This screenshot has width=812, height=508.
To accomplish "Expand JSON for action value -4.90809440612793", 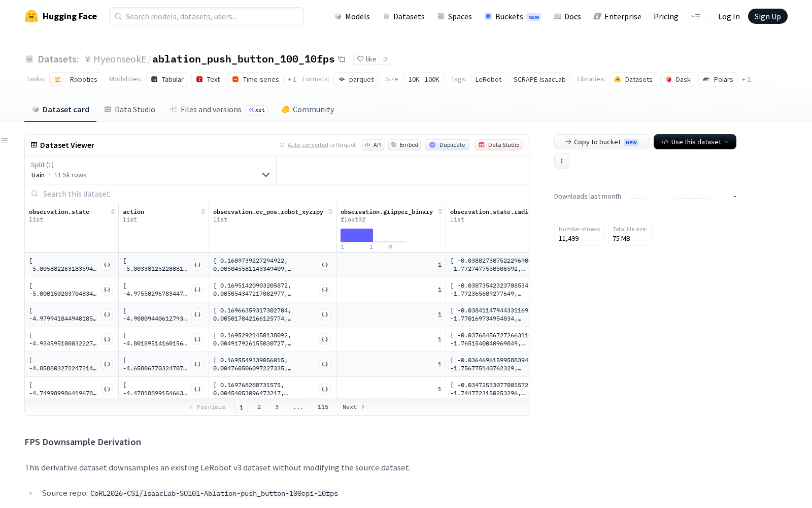I will pyautogui.click(x=197, y=314).
